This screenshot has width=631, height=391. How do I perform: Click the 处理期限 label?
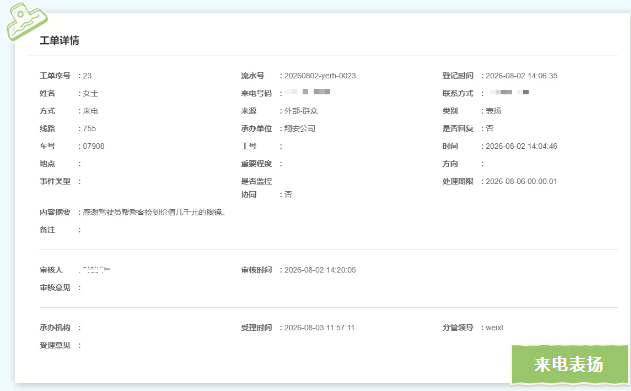pos(458,181)
